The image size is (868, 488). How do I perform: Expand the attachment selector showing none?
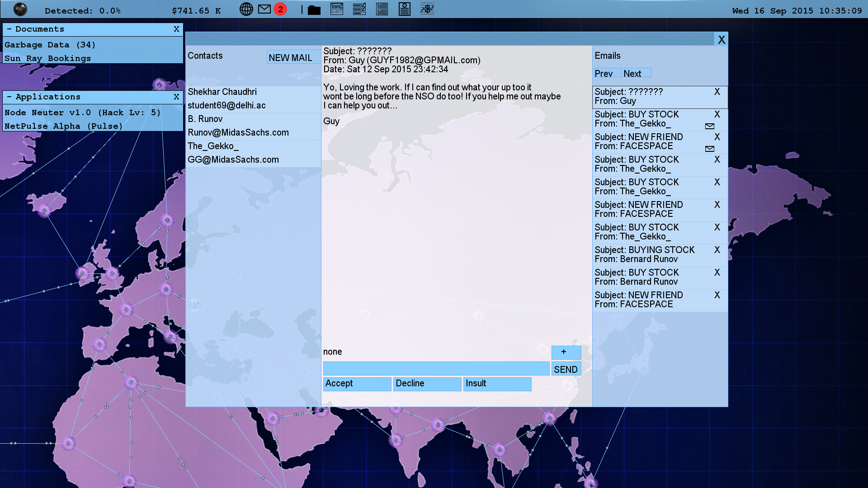click(x=566, y=352)
